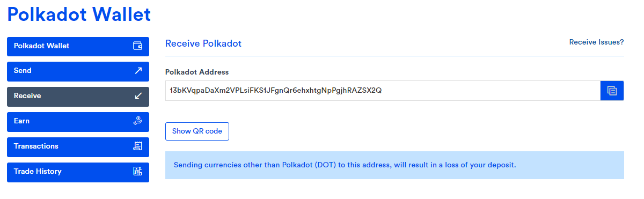644x199 pixels.
Task: Click the Polkadot Address field label
Action: [197, 72]
